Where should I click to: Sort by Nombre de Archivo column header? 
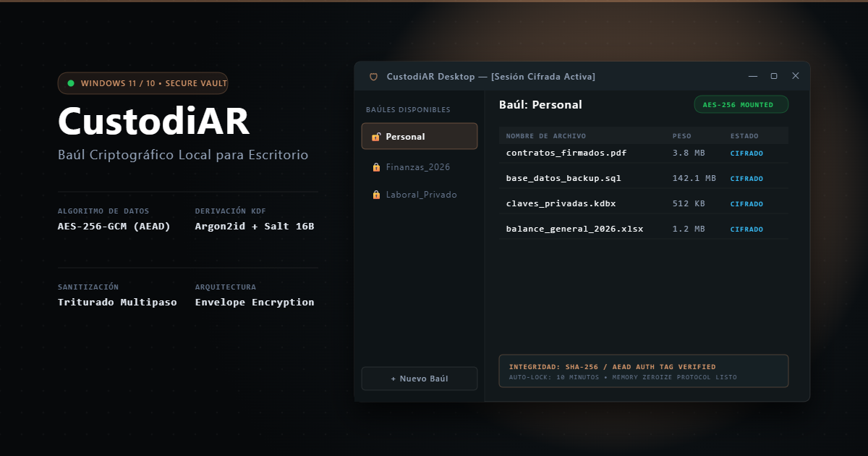click(x=546, y=136)
